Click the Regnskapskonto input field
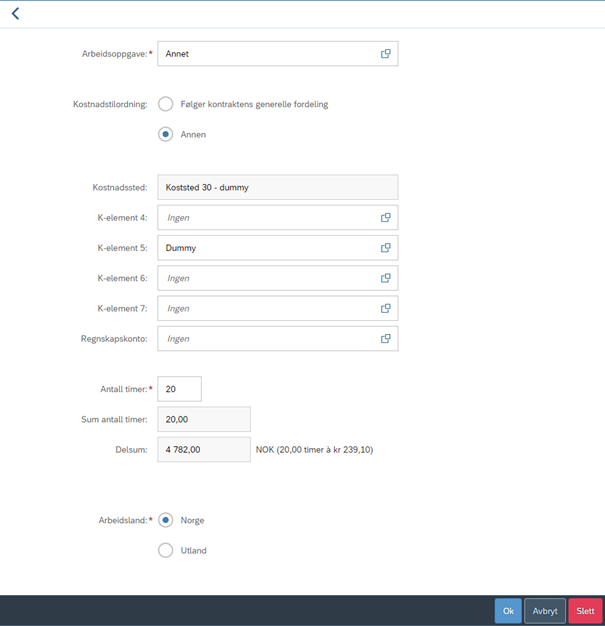Viewport: 605px width, 626px height. click(278, 339)
